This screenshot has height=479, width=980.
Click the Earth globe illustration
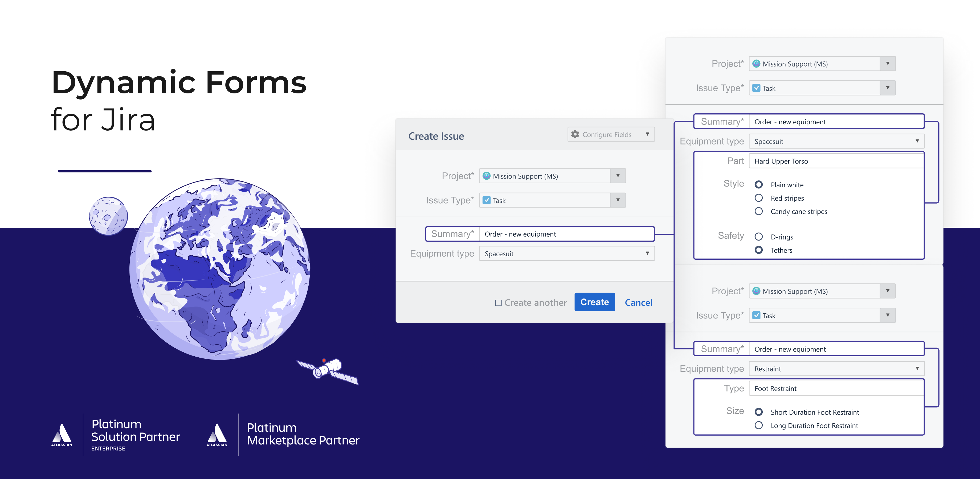(x=220, y=269)
